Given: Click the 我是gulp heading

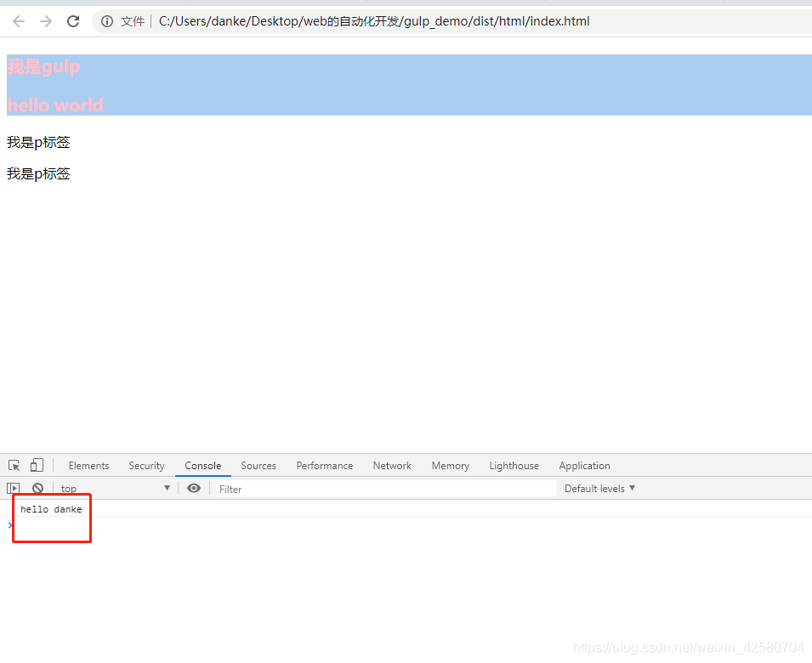Looking at the screenshot, I should pyautogui.click(x=43, y=67).
